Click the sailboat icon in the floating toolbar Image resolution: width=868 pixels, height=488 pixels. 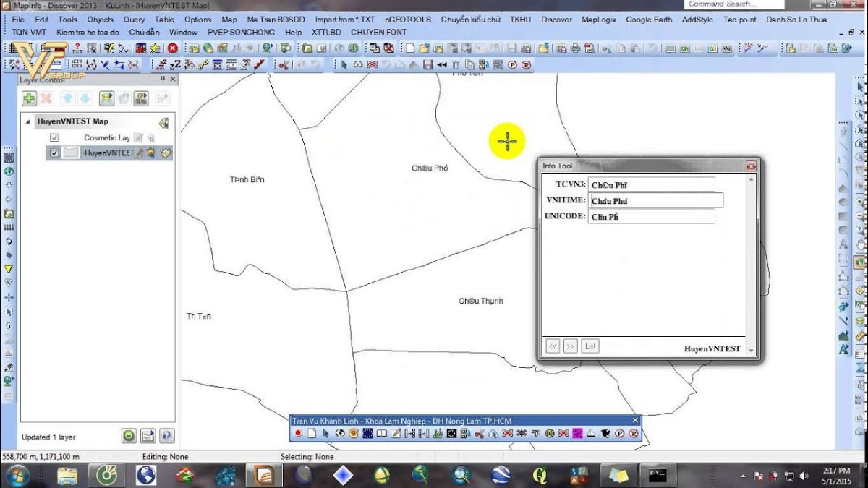click(590, 433)
